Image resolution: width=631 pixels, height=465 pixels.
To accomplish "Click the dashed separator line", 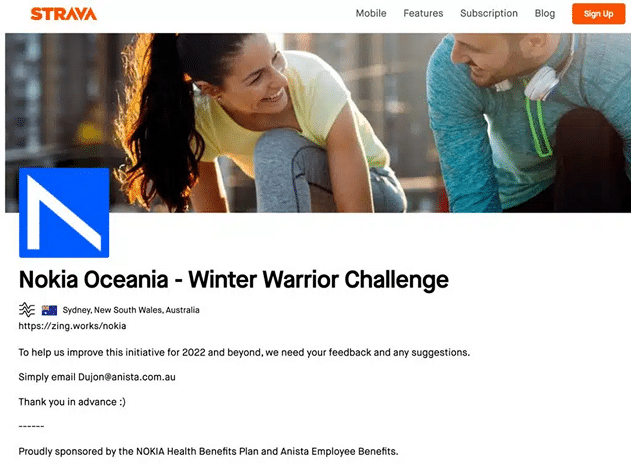I will pyautogui.click(x=31, y=426).
